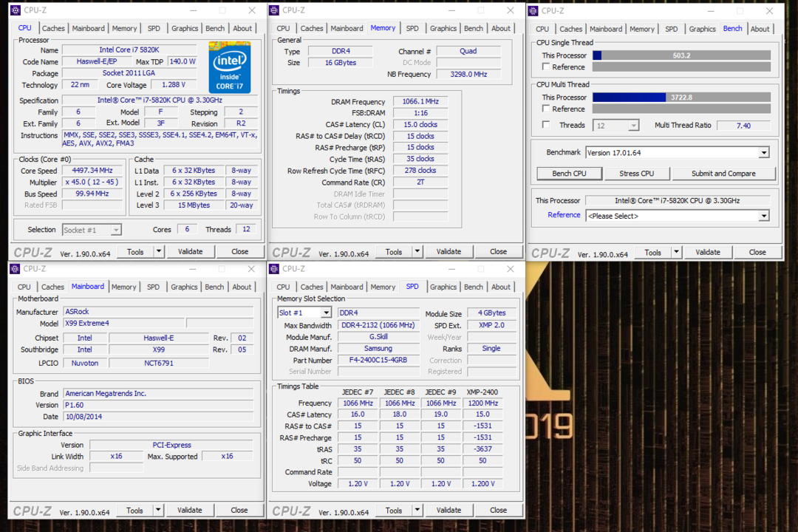The image size is (798, 532).
Task: Click the Row Refresh Cycle Time 278 clocks
Action: pyautogui.click(x=420, y=171)
